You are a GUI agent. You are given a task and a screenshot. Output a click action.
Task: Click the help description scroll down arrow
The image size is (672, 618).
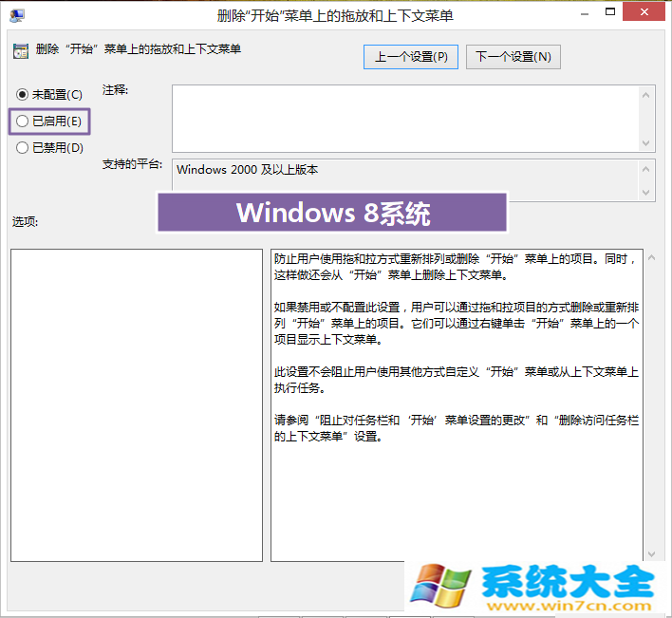(651, 554)
